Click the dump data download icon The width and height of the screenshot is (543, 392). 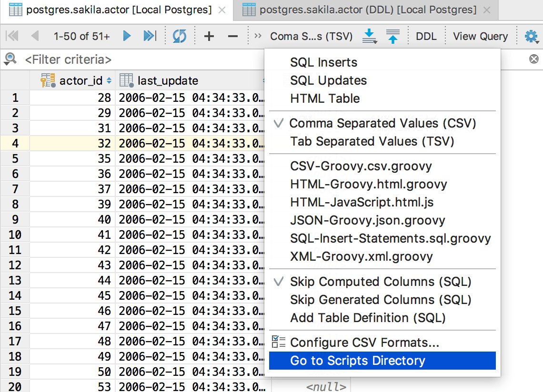tap(370, 36)
